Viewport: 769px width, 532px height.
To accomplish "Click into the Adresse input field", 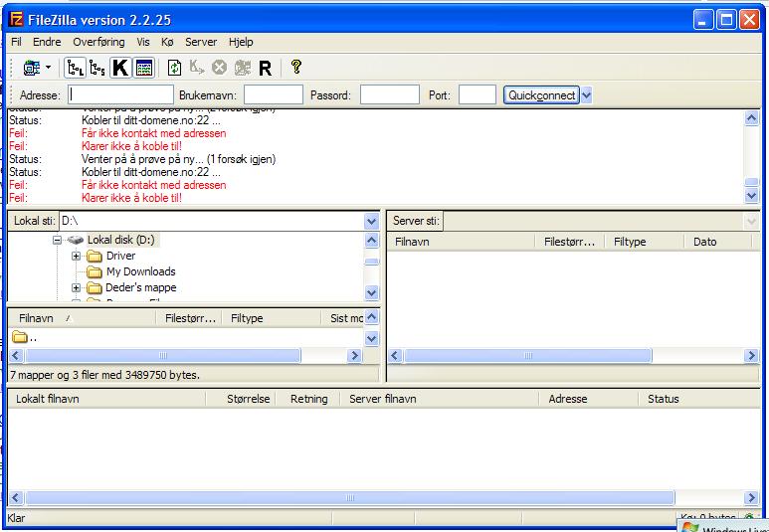I will point(106,95).
